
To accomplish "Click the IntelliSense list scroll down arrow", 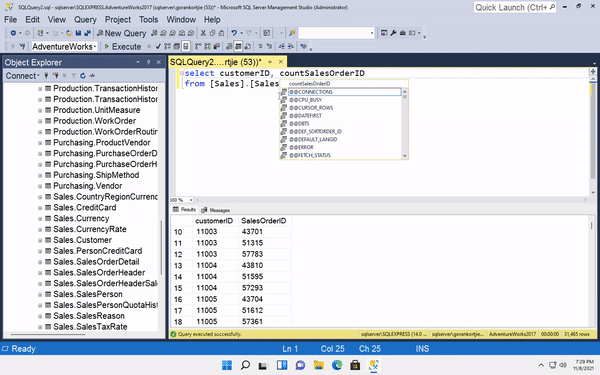I will [x=404, y=156].
